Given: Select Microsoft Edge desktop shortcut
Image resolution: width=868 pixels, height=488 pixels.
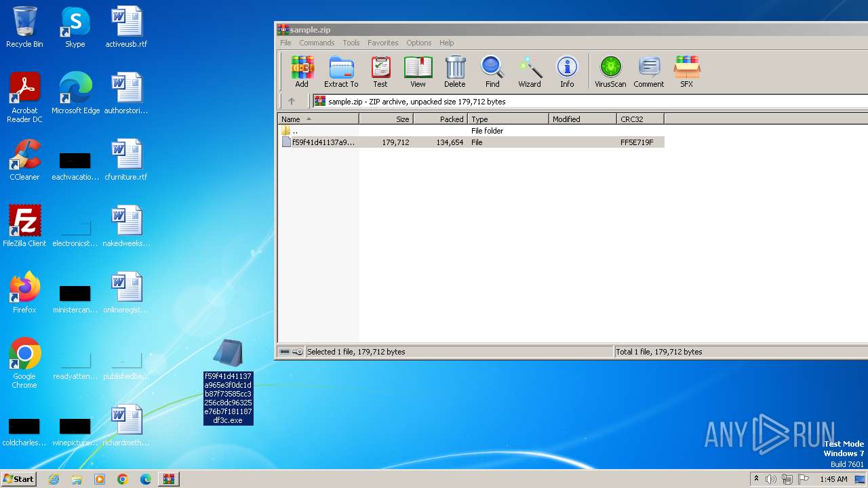Looking at the screenshot, I should (75, 94).
